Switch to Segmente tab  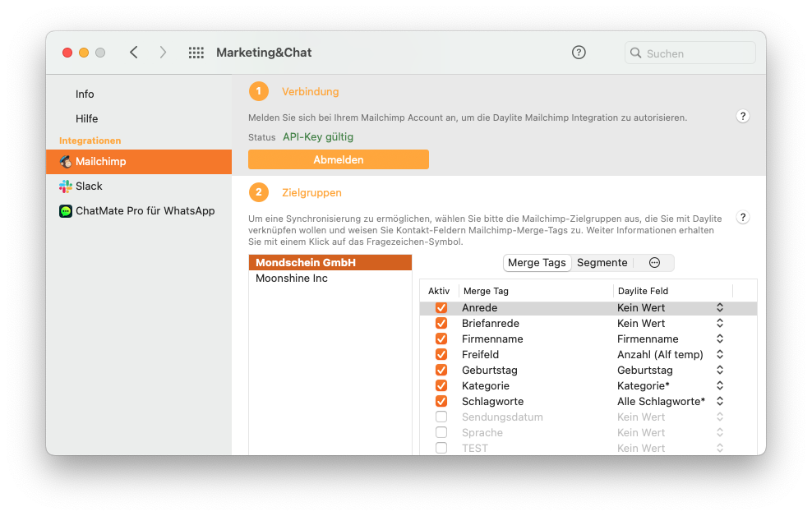click(602, 262)
